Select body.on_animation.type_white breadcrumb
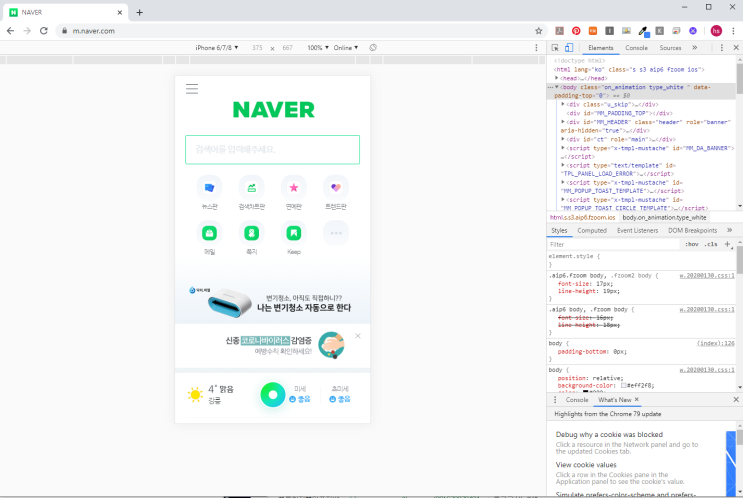Screen dimensions: 743x498 (664, 217)
